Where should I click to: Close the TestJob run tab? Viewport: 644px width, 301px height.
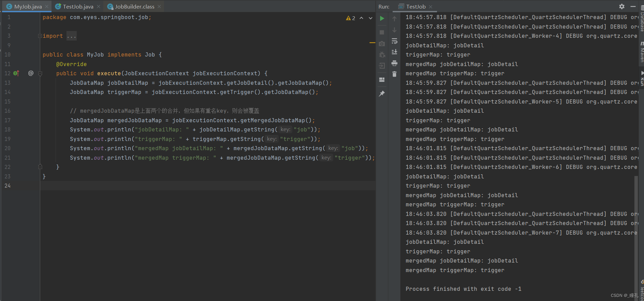431,6
